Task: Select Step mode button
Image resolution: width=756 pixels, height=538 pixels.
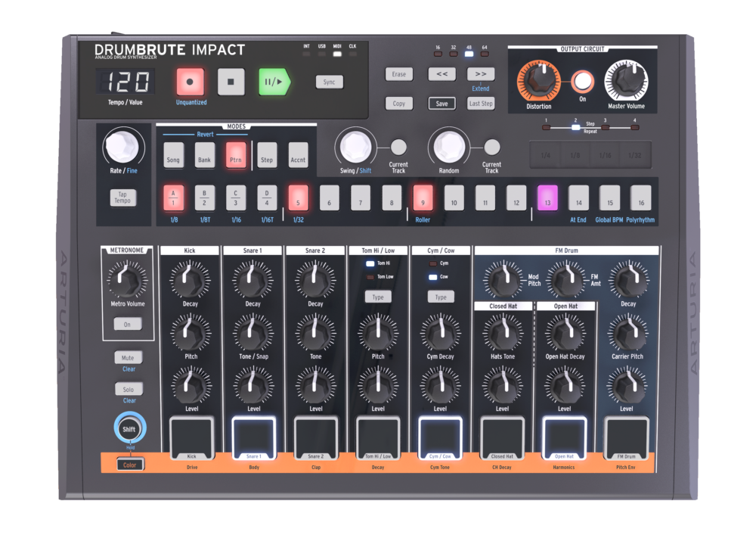Action: click(267, 155)
